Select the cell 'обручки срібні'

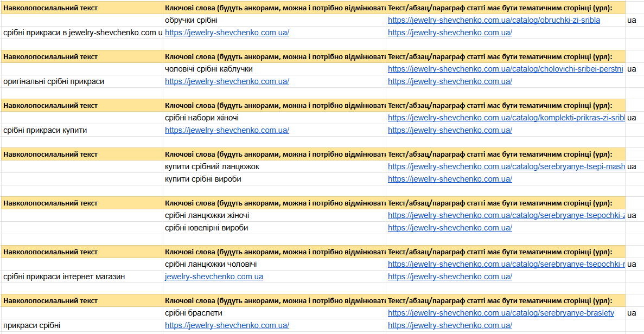point(275,20)
